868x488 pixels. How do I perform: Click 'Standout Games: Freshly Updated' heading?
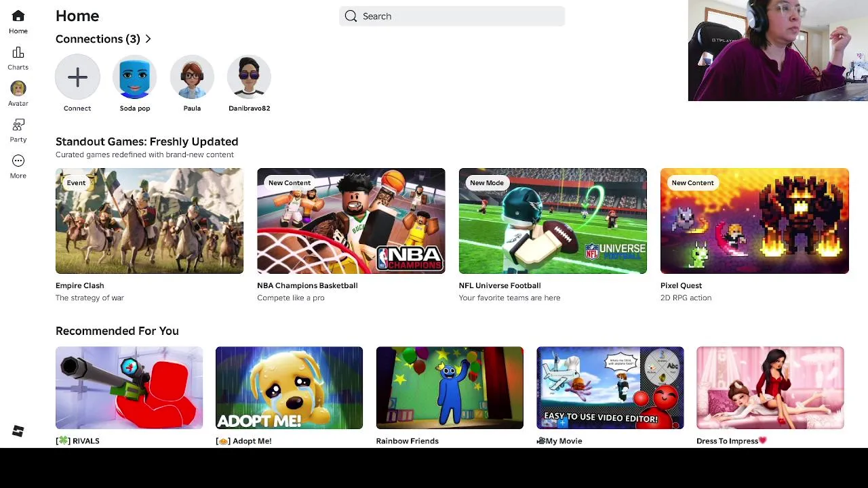(147, 142)
